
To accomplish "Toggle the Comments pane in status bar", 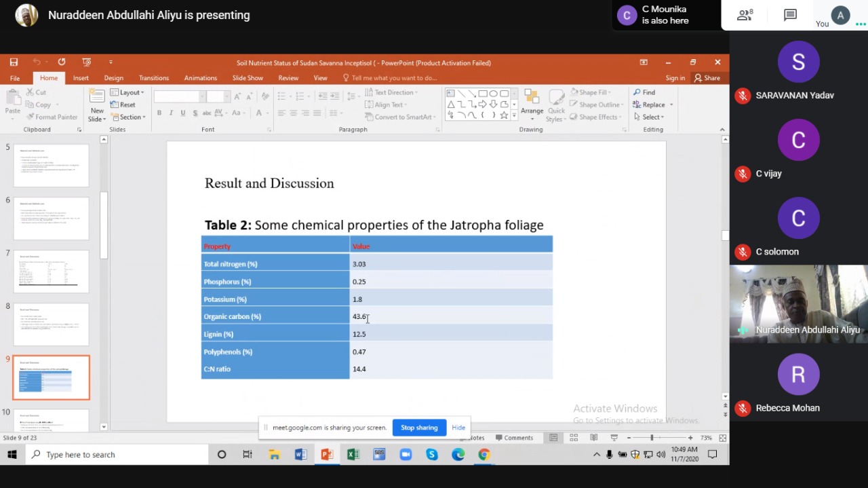I will coord(515,438).
